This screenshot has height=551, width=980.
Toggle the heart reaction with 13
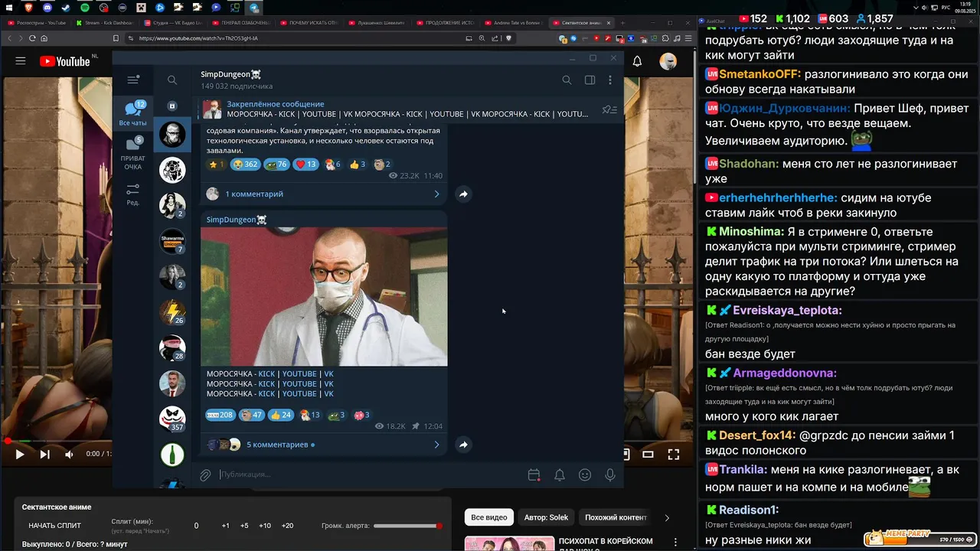coord(306,165)
